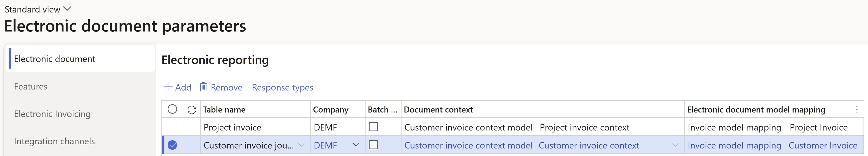Viewport: 868px width, 156px height.
Task: Toggle the select-all rows circle in header
Action: tap(172, 109)
